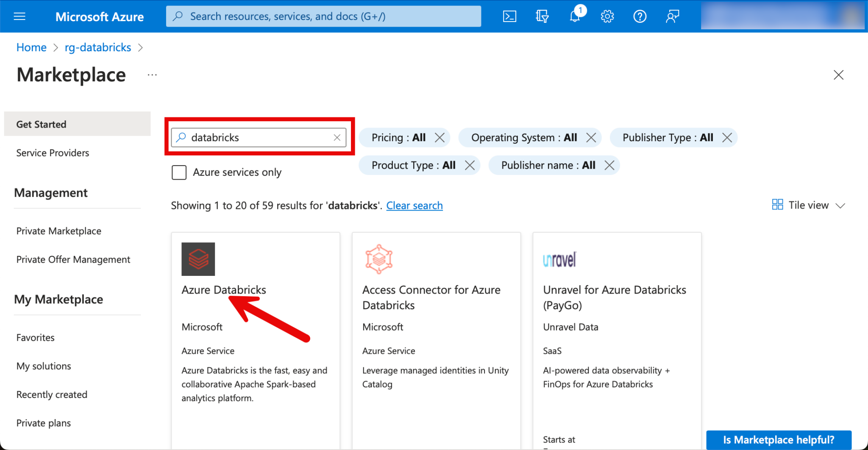Screen dimensions: 868x450
Task: Open portal settings gear
Action: click(x=607, y=17)
